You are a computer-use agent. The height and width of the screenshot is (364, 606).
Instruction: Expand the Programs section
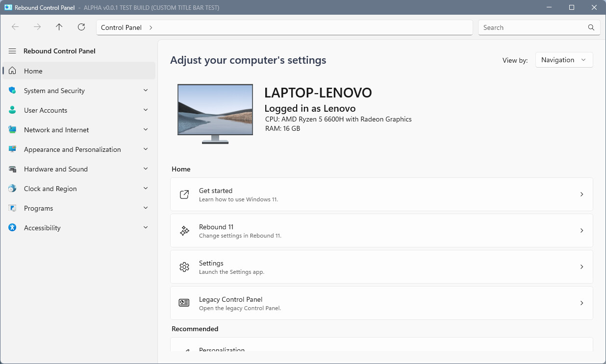(x=146, y=208)
